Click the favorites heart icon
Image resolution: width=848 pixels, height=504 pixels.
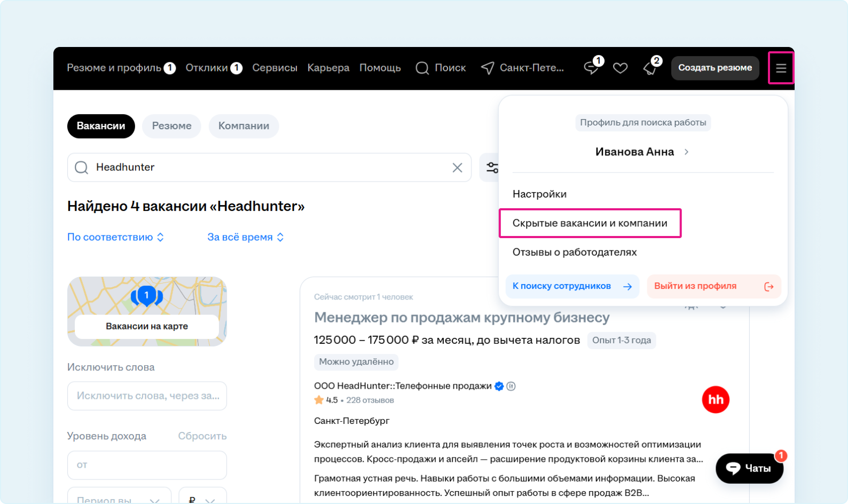click(x=620, y=68)
